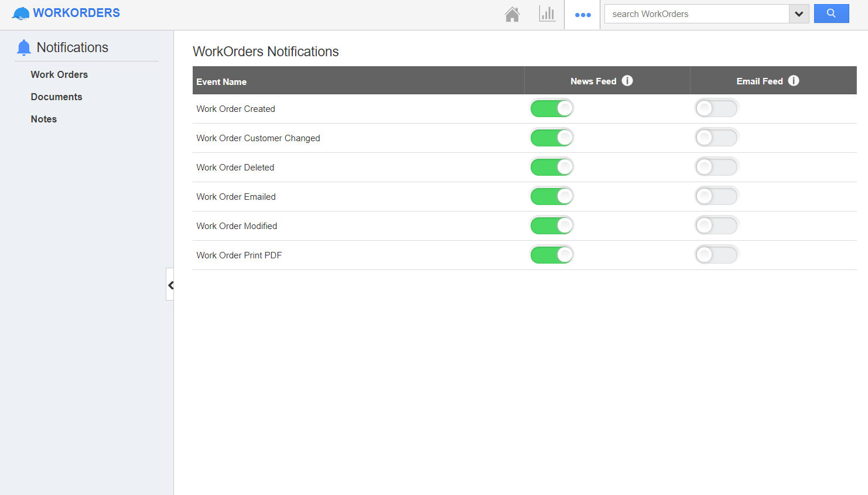Collapse the Notifications sidebar panel
The image size is (868, 495).
(x=170, y=285)
